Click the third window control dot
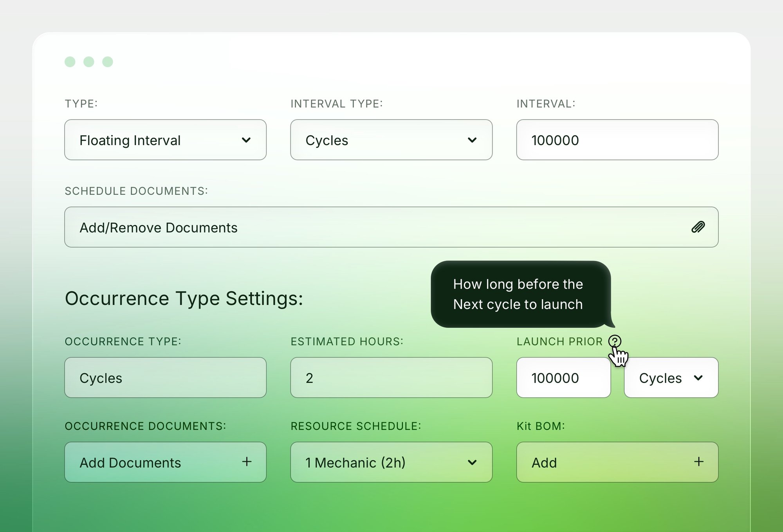The image size is (783, 532). [x=108, y=62]
